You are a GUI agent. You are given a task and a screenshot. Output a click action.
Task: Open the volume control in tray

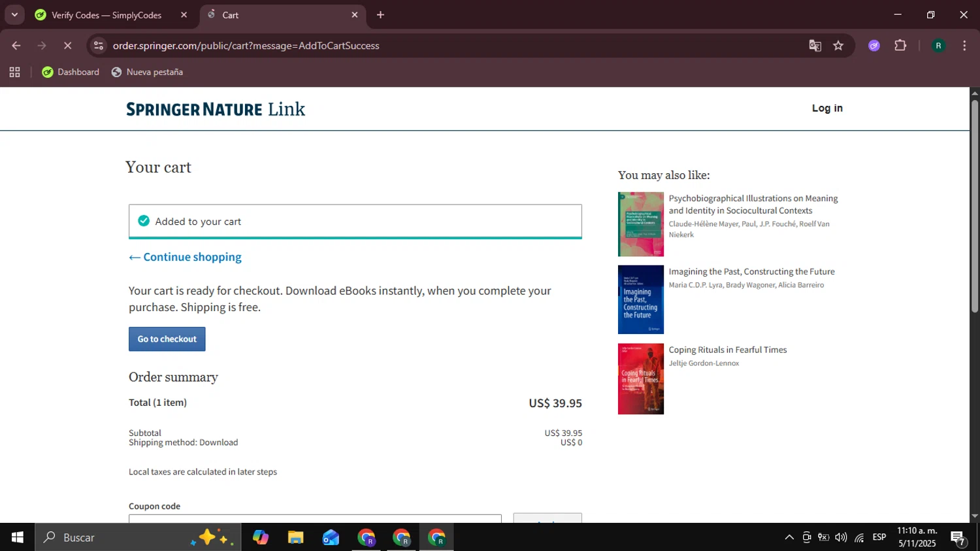841,537
